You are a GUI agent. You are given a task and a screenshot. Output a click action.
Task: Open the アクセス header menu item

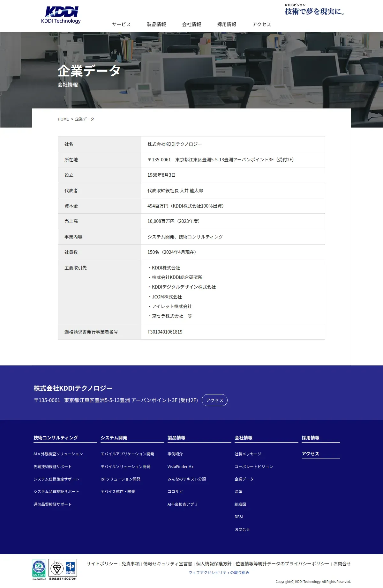(x=262, y=25)
